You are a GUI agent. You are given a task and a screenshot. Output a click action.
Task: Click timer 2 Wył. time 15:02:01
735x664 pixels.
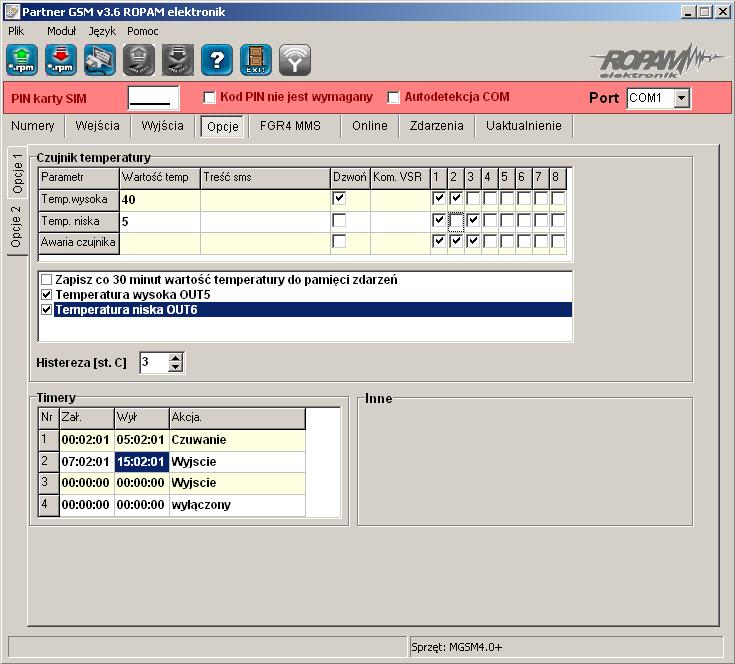[142, 462]
